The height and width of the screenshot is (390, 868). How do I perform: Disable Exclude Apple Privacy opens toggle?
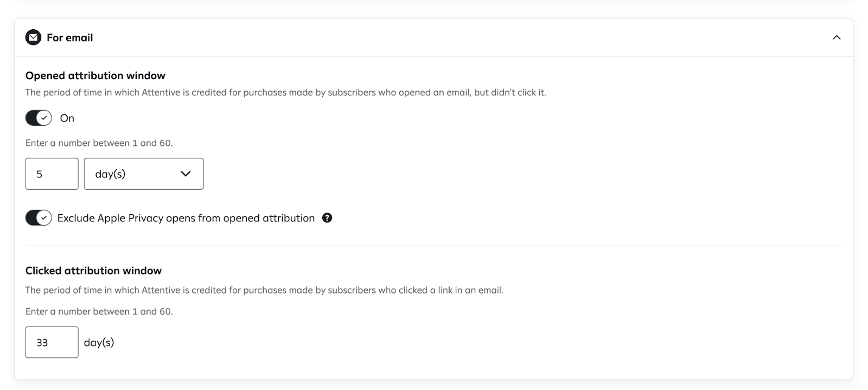(38, 218)
